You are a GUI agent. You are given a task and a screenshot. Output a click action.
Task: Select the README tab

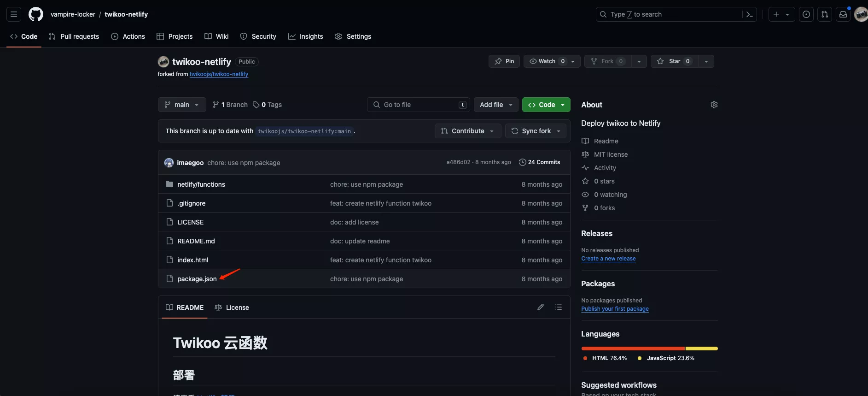(185, 307)
